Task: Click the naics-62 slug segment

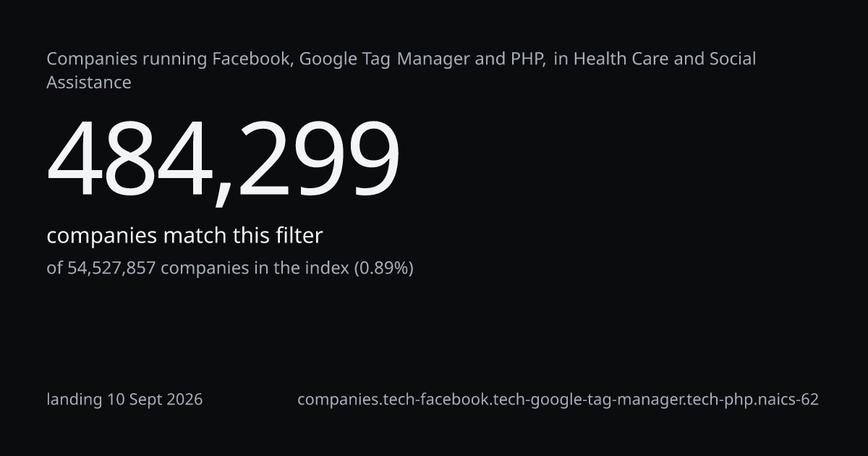Action: click(785, 400)
